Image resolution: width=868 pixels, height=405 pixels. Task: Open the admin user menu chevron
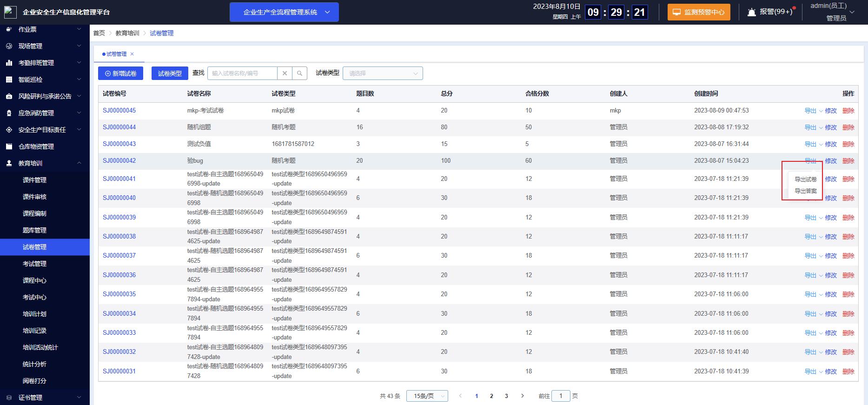pyautogui.click(x=852, y=12)
